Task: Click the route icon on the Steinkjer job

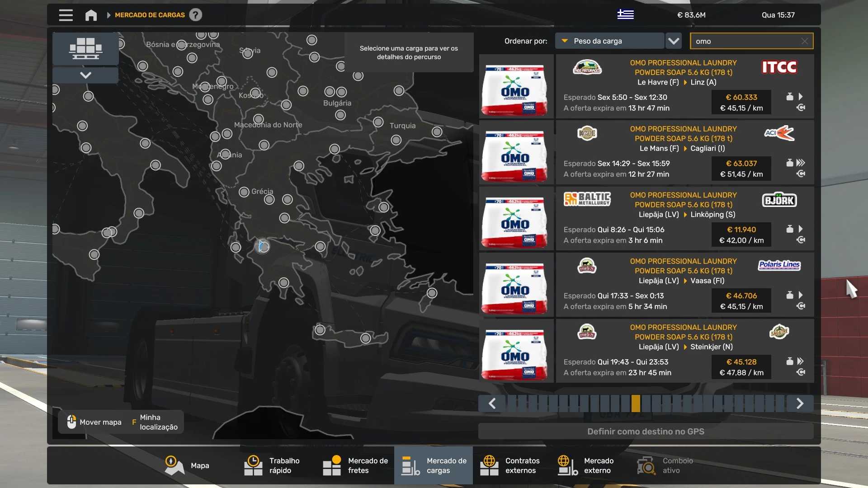Action: [x=801, y=372]
